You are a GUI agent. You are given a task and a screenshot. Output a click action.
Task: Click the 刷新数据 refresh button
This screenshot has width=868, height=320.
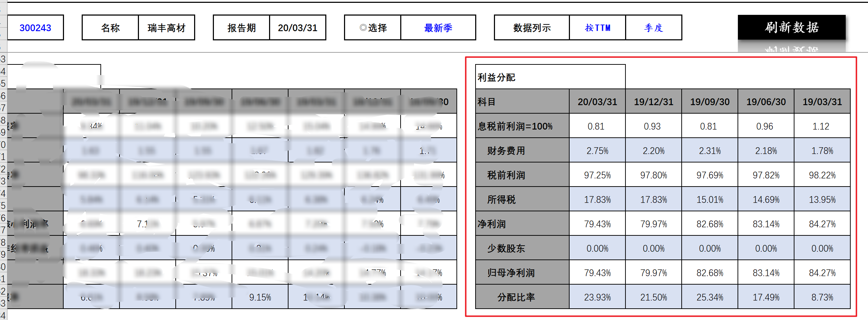791,27
